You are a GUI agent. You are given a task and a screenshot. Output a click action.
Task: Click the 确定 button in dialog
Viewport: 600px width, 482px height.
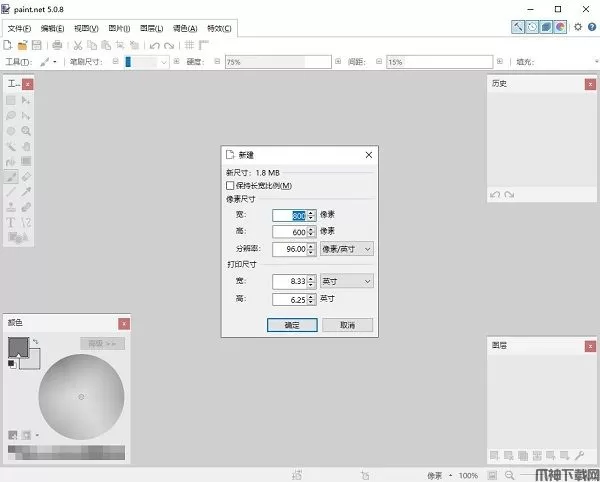point(292,325)
